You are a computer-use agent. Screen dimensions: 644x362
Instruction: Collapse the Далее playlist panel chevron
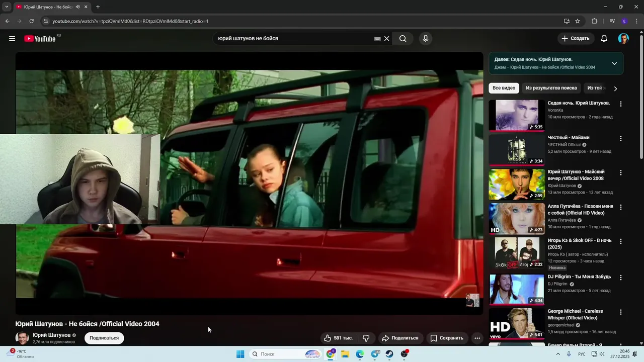(614, 63)
